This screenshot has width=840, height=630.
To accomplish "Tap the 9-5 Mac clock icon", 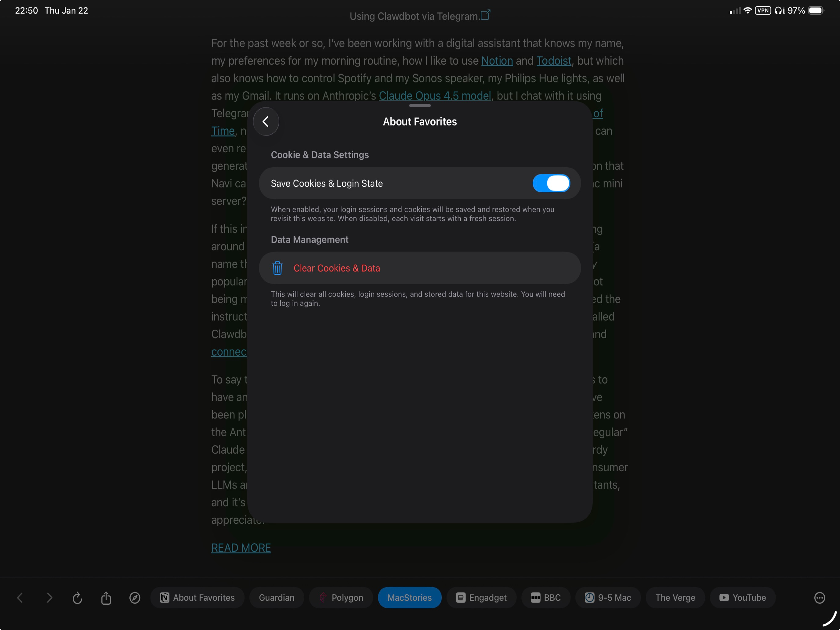I will pos(589,598).
